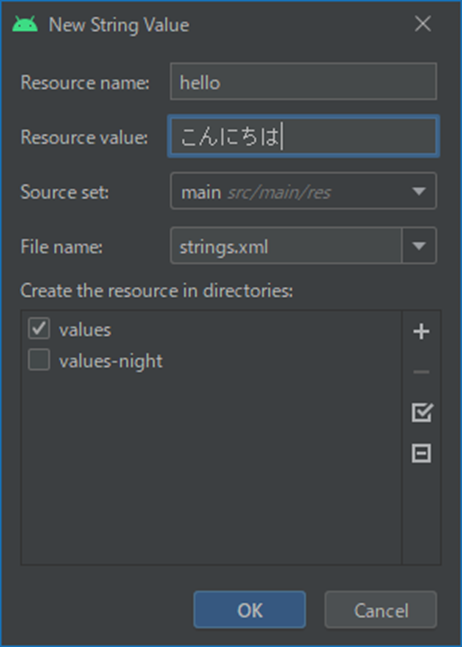Focus the Resource name field containing hello
The height and width of the screenshot is (647, 462).
pyautogui.click(x=303, y=81)
